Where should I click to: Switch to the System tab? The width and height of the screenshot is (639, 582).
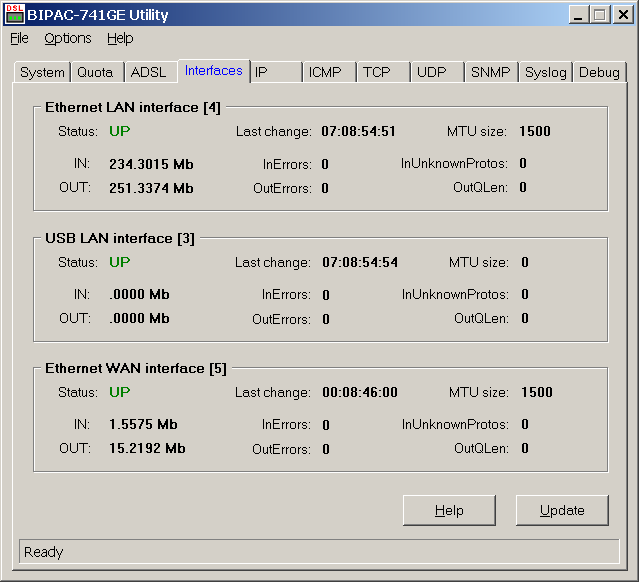point(42,72)
